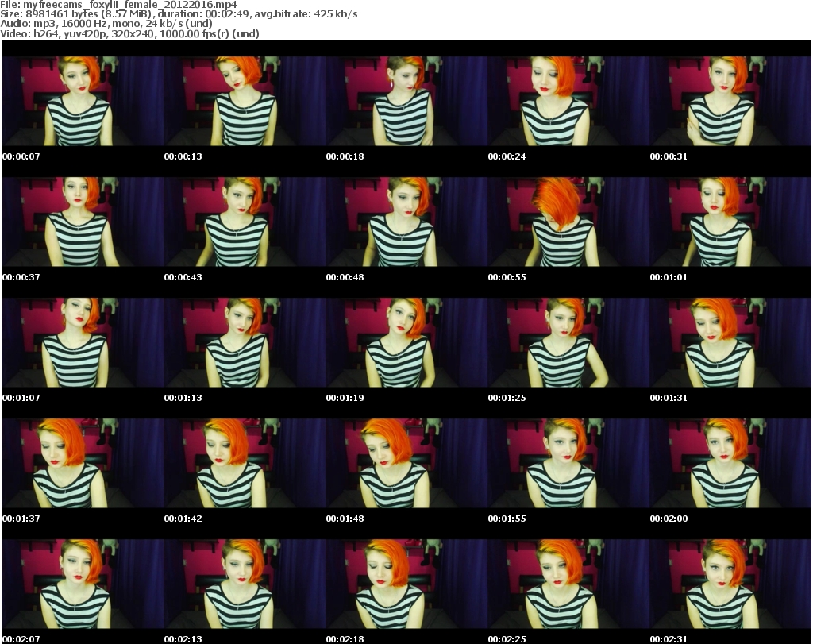This screenshot has width=813, height=644.
Task: Click the timestamp text 00:00:55
Action: tap(507, 277)
